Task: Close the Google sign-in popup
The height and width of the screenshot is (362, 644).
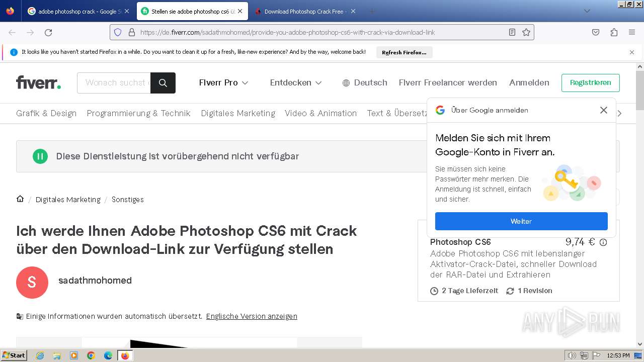Action: point(604,110)
